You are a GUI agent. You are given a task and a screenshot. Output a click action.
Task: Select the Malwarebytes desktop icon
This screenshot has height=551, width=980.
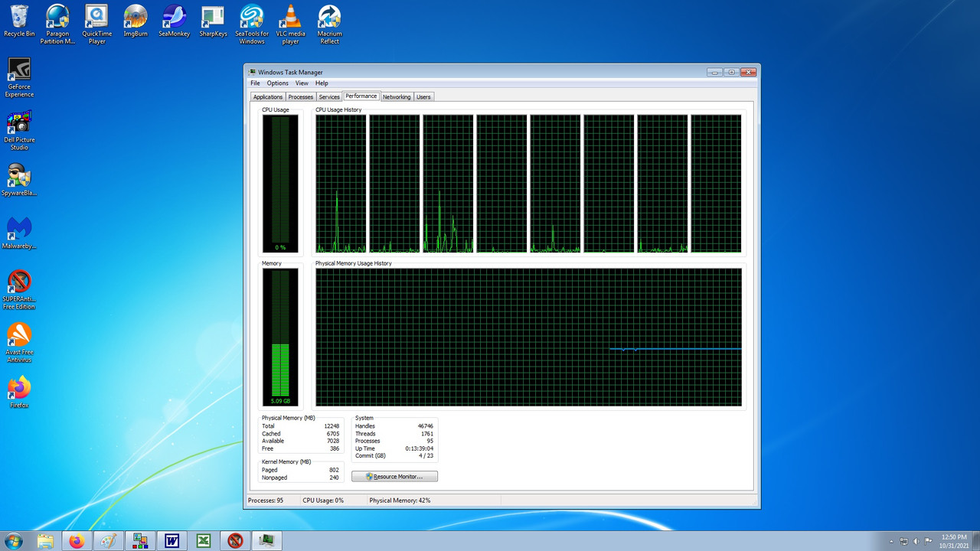point(19,233)
